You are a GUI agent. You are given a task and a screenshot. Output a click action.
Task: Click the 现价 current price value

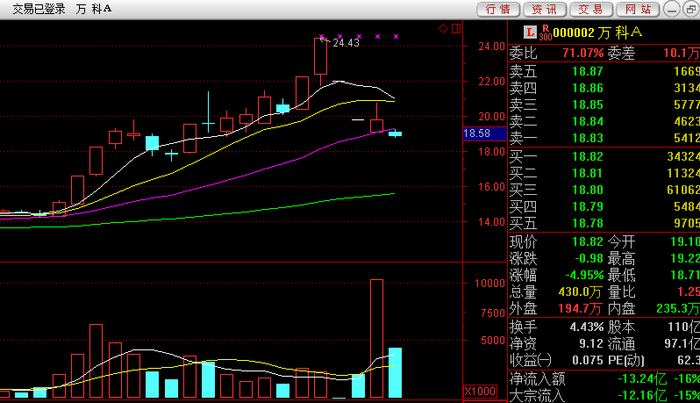click(x=588, y=242)
